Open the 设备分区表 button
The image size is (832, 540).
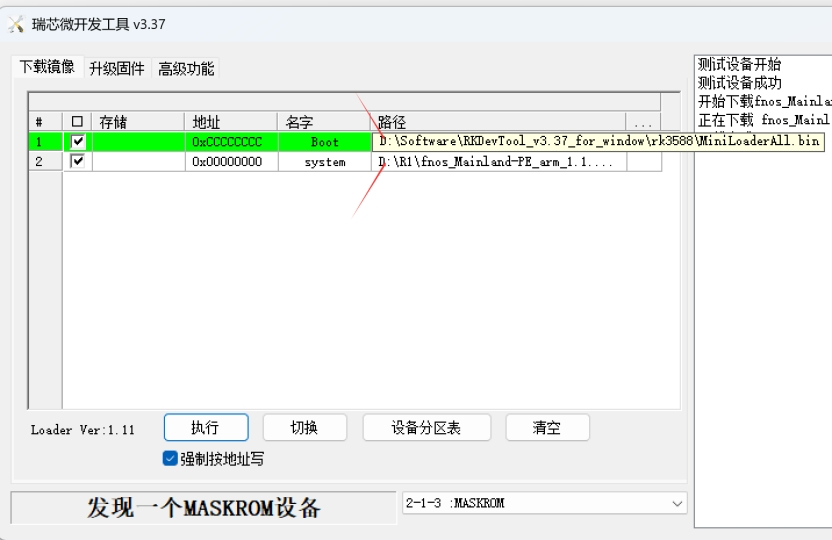click(426, 428)
